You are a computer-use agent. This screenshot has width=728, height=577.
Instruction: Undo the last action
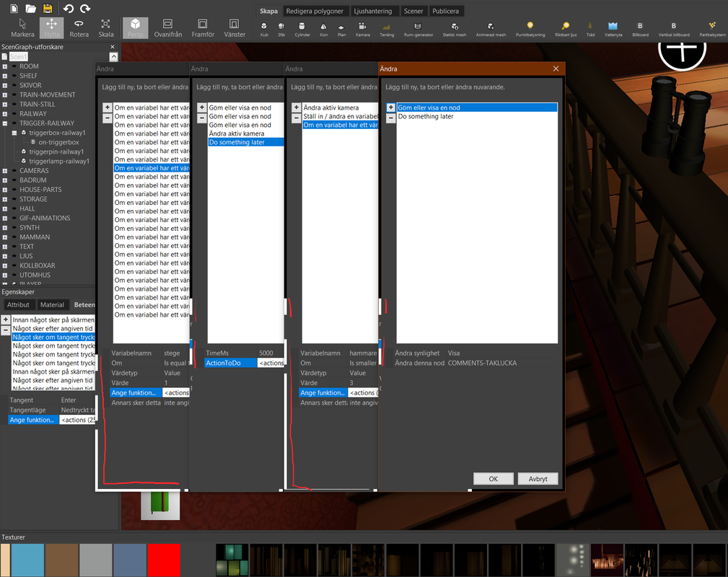(69, 9)
